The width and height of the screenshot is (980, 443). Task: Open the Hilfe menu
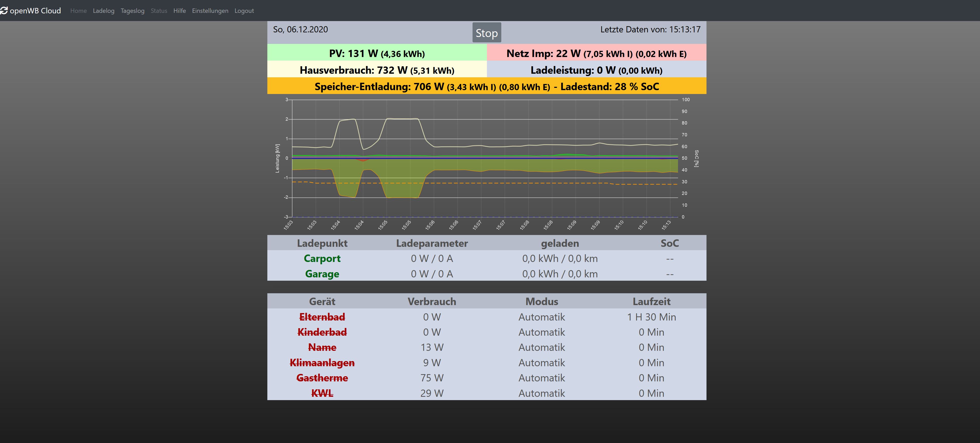[180, 11]
